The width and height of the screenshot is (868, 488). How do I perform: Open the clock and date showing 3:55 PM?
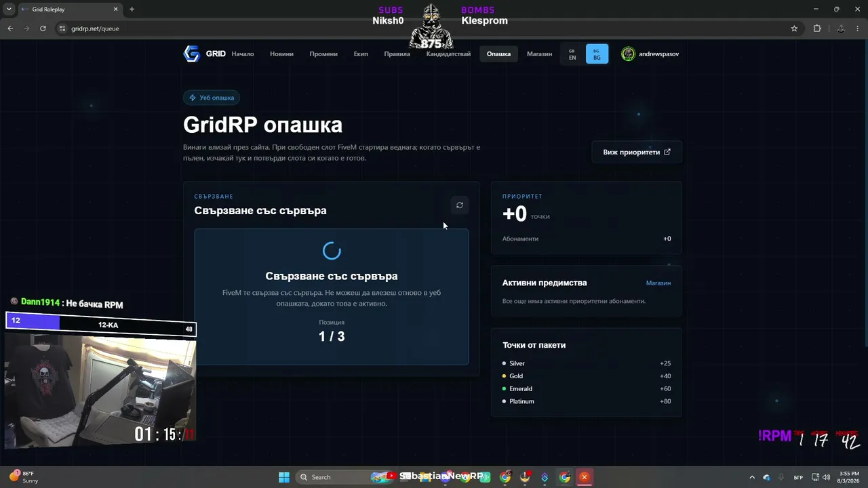[849, 477]
